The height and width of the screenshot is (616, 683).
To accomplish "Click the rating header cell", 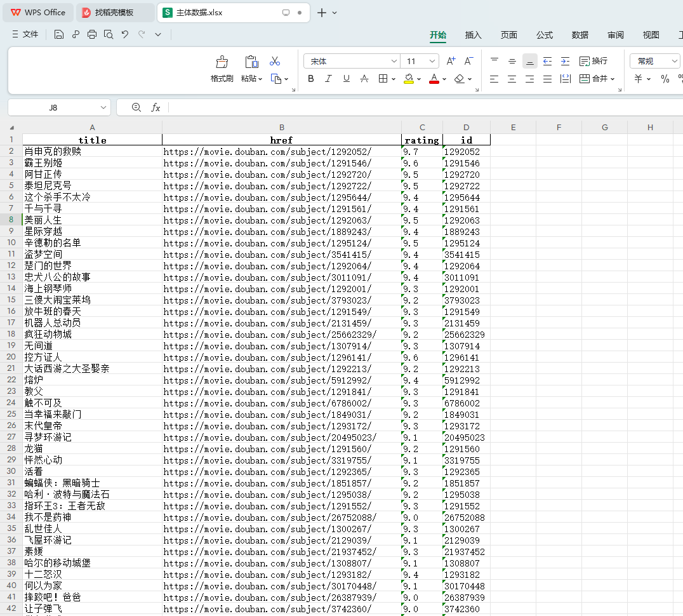I will click(421, 140).
